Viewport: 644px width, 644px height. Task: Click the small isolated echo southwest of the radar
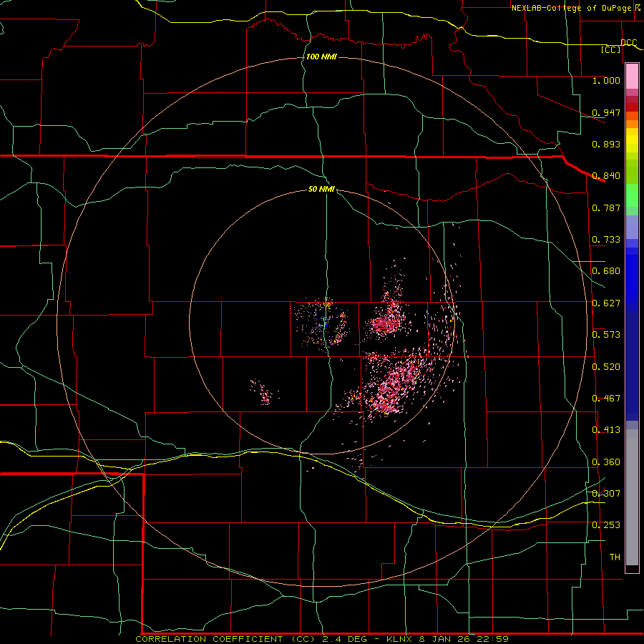point(263,393)
